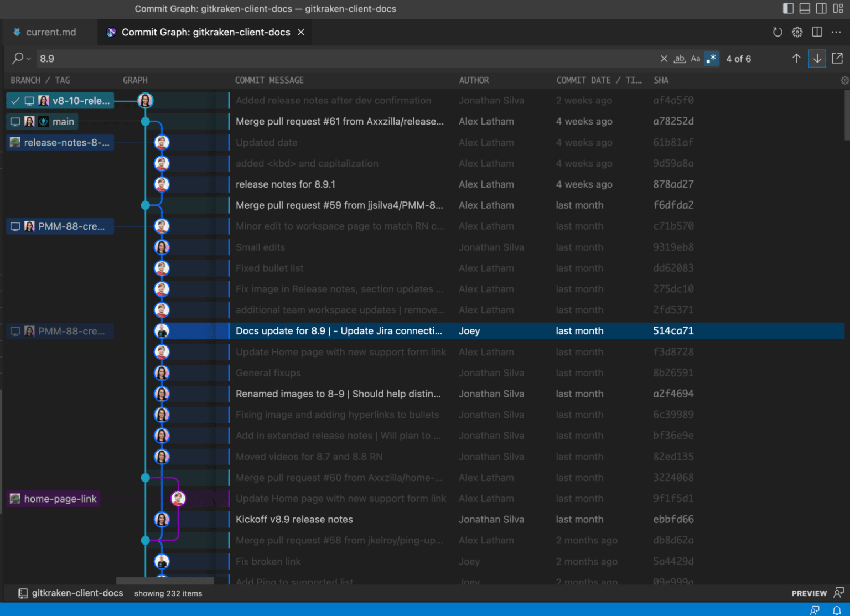Image resolution: width=850 pixels, height=616 pixels.
Task: Open the More Actions ellipsis menu
Action: 836,32
